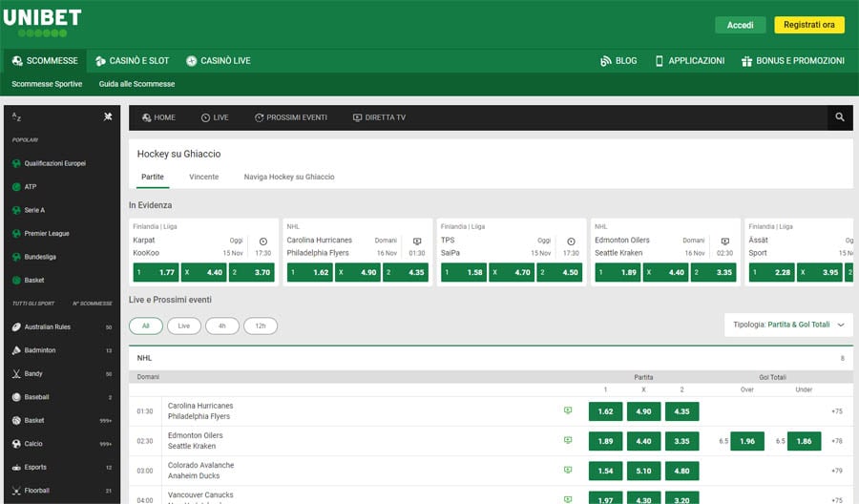Click the Accedi login button
Screen dimensions: 859x504
[740, 25]
